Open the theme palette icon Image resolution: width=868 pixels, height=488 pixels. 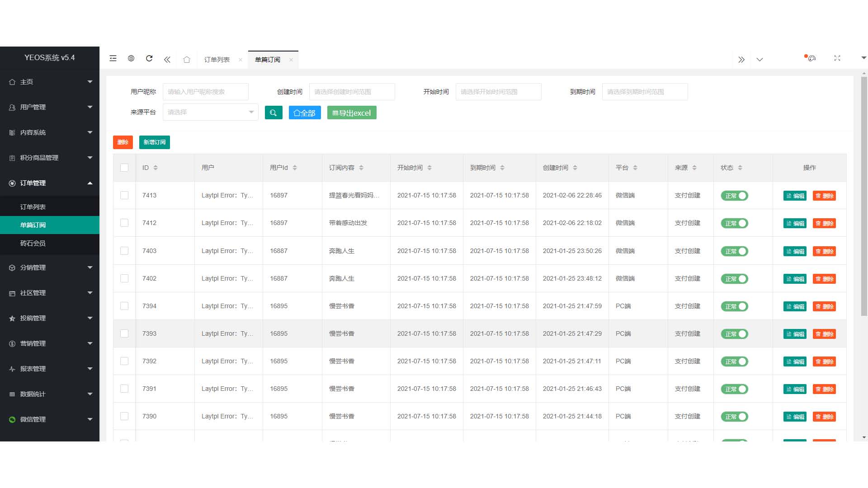tap(811, 58)
